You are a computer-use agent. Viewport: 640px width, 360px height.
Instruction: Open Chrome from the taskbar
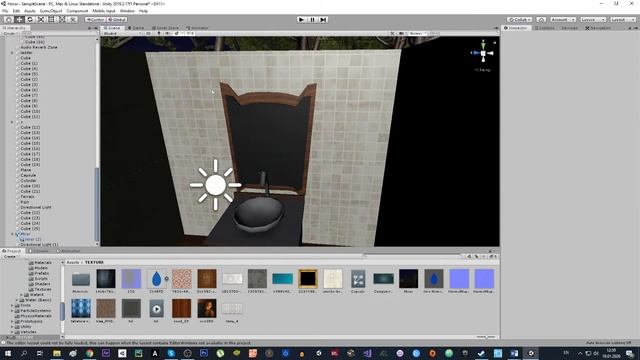coord(89,353)
